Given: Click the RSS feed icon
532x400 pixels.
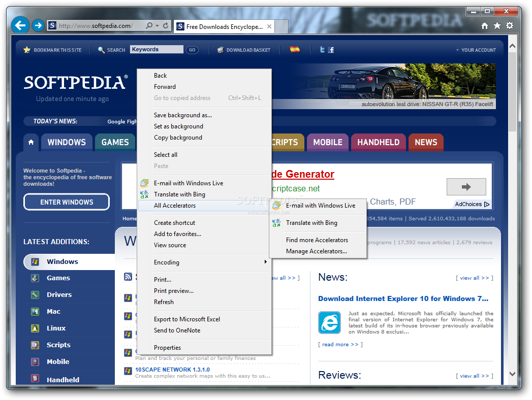Looking at the screenshot, I should click(128, 277).
